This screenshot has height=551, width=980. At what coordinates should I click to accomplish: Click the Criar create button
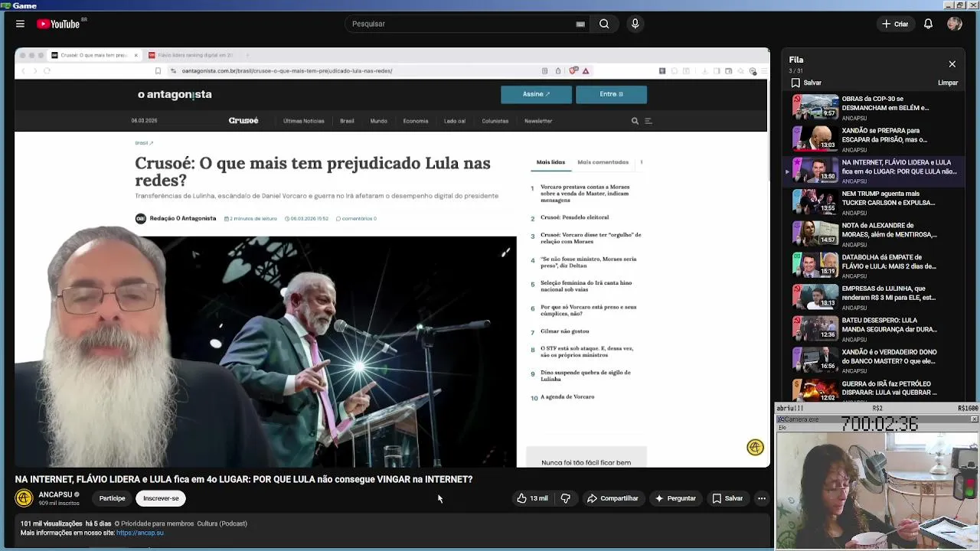894,24
